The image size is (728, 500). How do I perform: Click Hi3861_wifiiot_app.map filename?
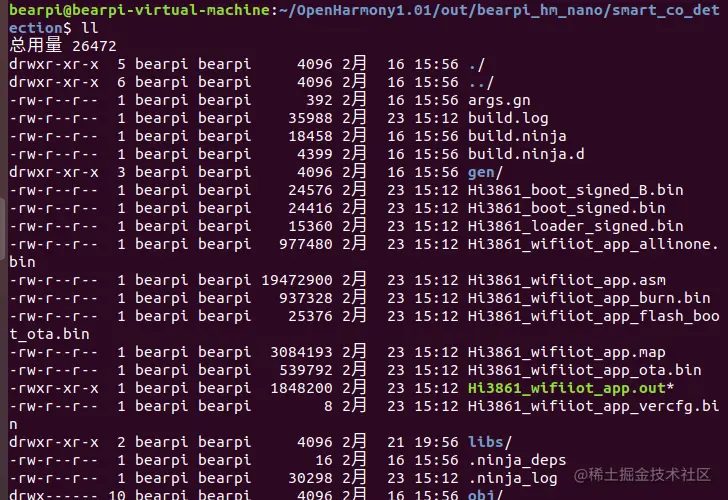[566, 352]
